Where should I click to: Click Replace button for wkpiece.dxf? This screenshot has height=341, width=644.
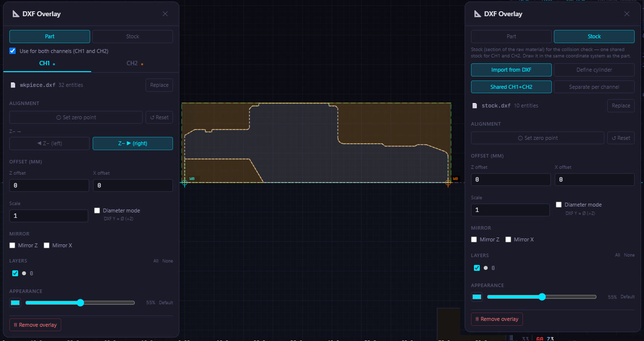(x=159, y=85)
